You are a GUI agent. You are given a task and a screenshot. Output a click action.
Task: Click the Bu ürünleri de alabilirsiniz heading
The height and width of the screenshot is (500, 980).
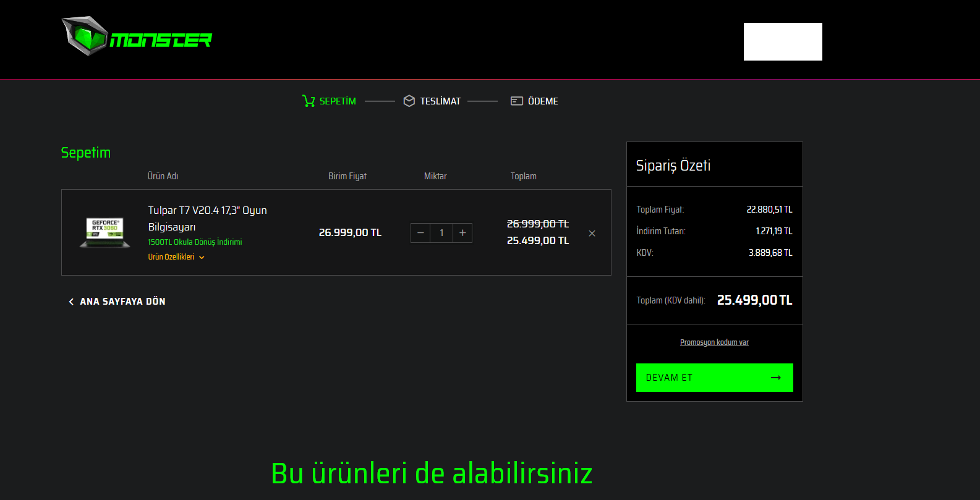[x=432, y=473]
